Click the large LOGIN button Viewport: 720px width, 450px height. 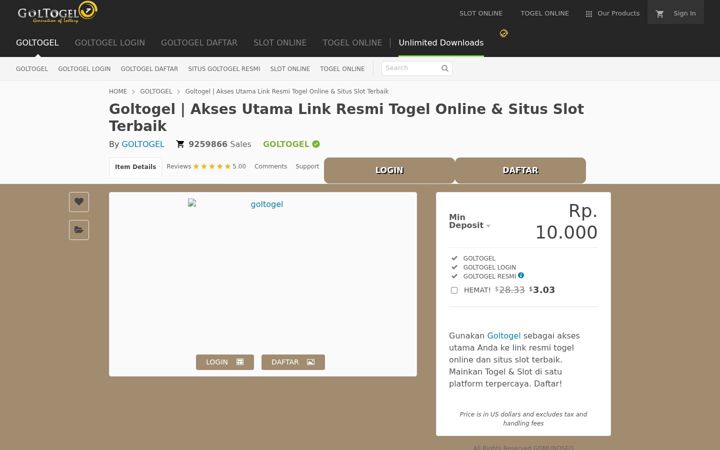pos(389,170)
